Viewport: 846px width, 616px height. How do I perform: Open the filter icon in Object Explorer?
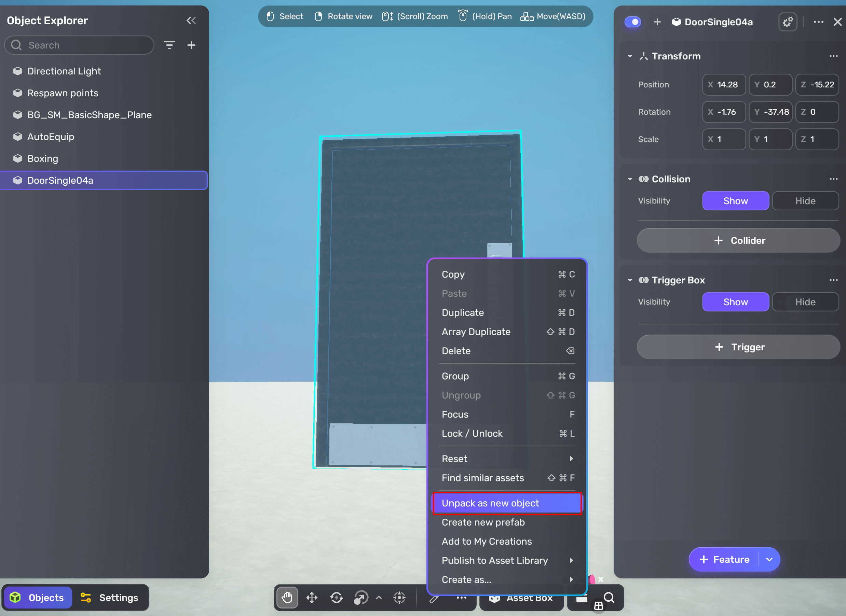point(169,45)
